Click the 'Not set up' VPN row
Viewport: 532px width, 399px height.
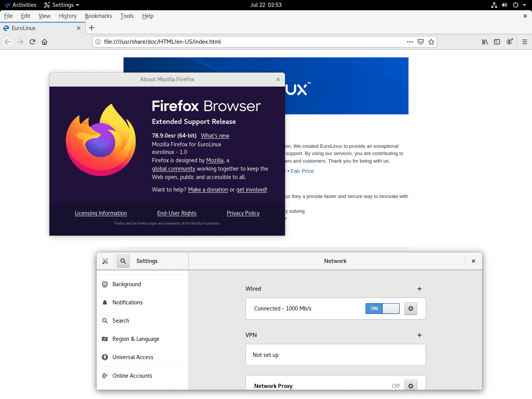click(336, 355)
